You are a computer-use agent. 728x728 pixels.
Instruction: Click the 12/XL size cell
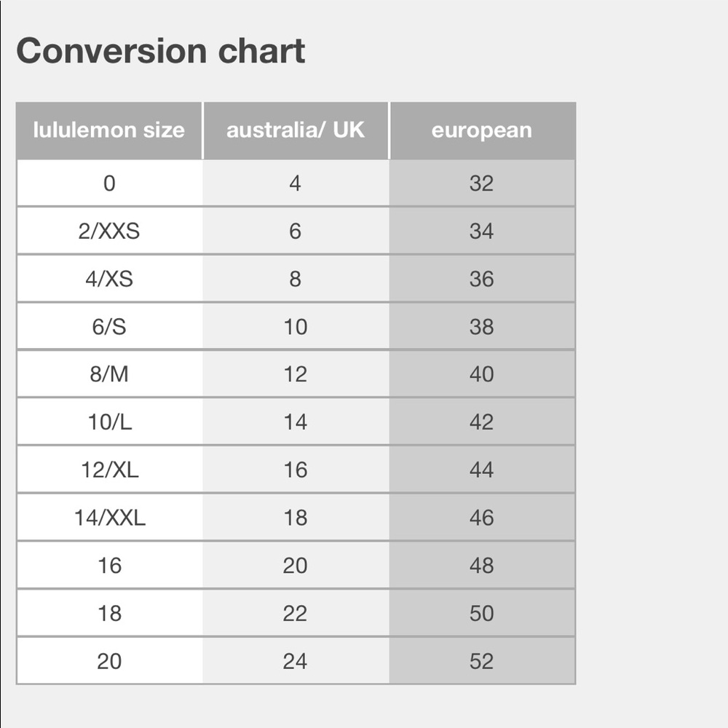coord(109,470)
